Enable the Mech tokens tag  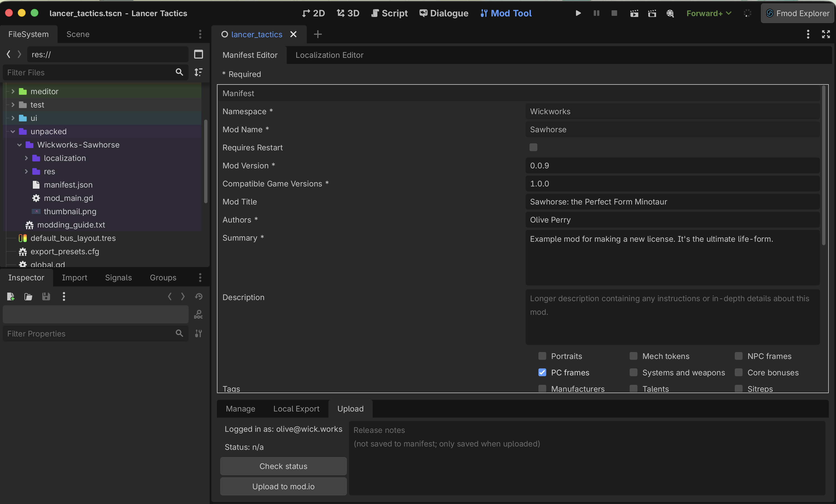pyautogui.click(x=634, y=356)
